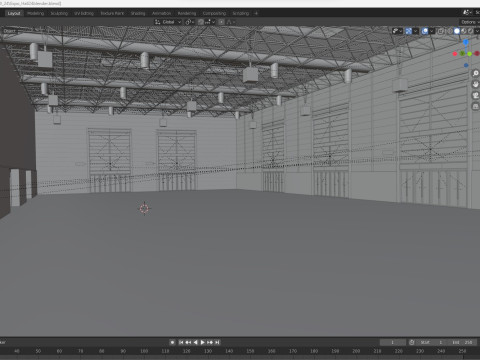This screenshot has width=480, height=360.
Task: Click negative Z axis on gizmo
Action: 466,65
